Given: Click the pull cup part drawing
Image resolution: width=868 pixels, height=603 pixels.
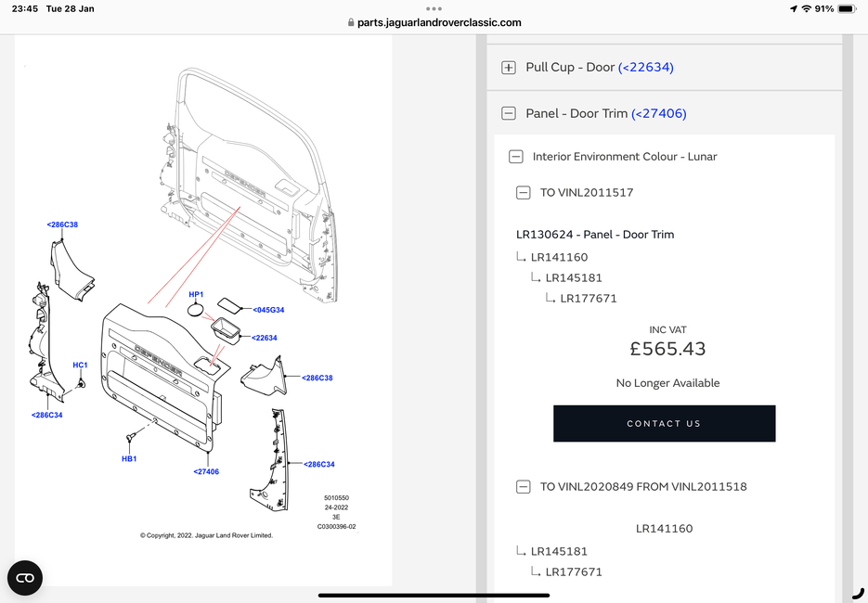Looking at the screenshot, I should tap(226, 330).
